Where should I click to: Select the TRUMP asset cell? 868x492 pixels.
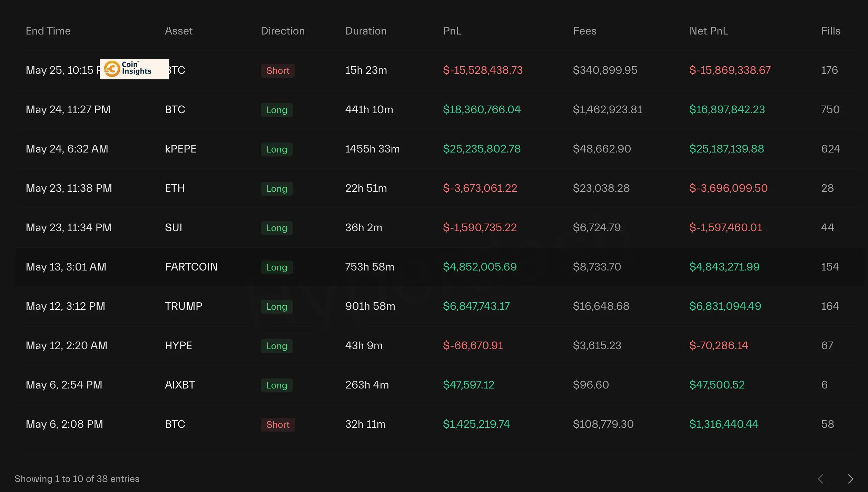(x=184, y=306)
